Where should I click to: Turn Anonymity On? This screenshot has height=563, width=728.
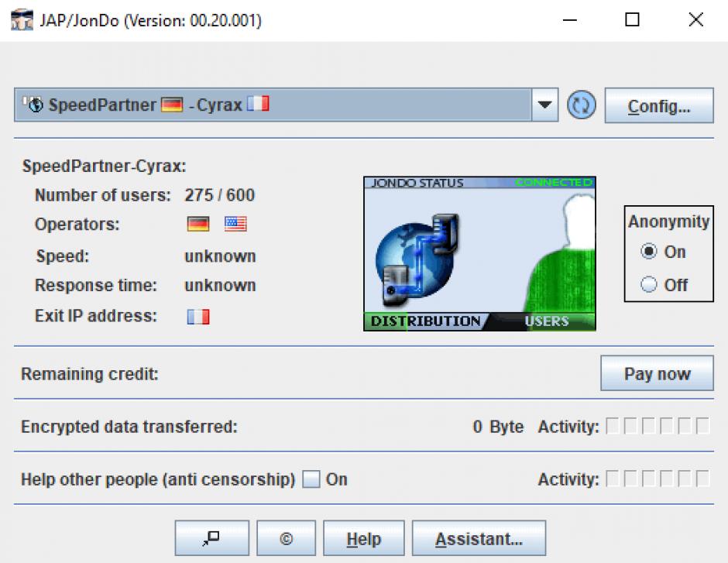pos(648,252)
